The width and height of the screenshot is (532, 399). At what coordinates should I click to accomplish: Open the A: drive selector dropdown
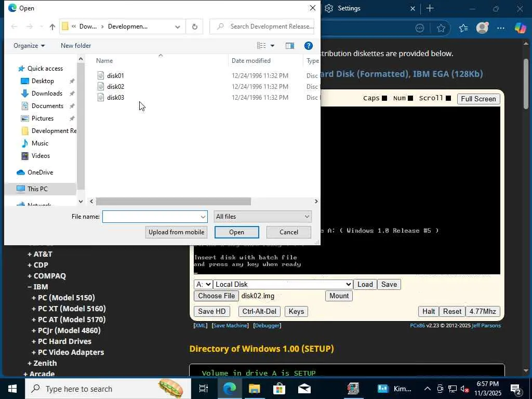click(x=203, y=284)
